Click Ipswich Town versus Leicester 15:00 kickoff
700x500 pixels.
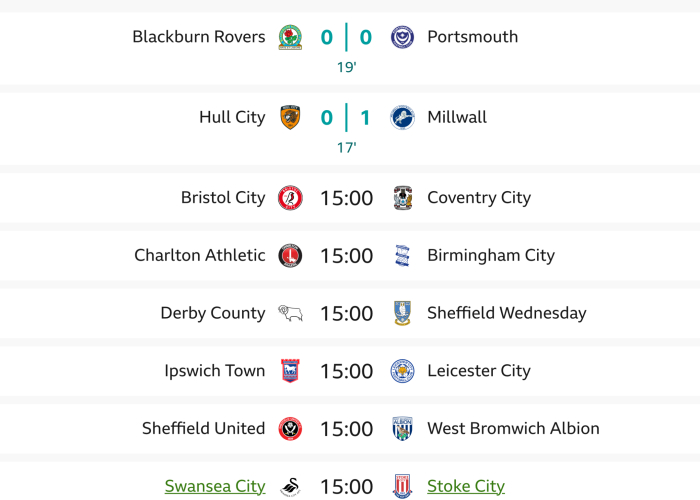click(346, 371)
